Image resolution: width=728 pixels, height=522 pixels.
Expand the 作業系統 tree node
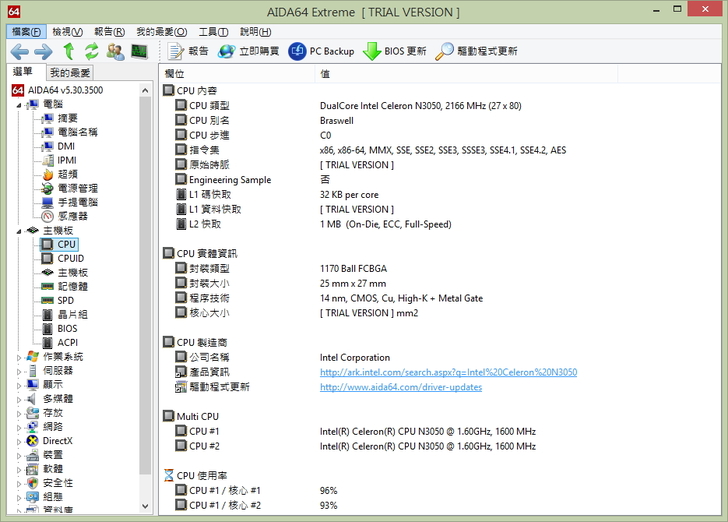[19, 357]
